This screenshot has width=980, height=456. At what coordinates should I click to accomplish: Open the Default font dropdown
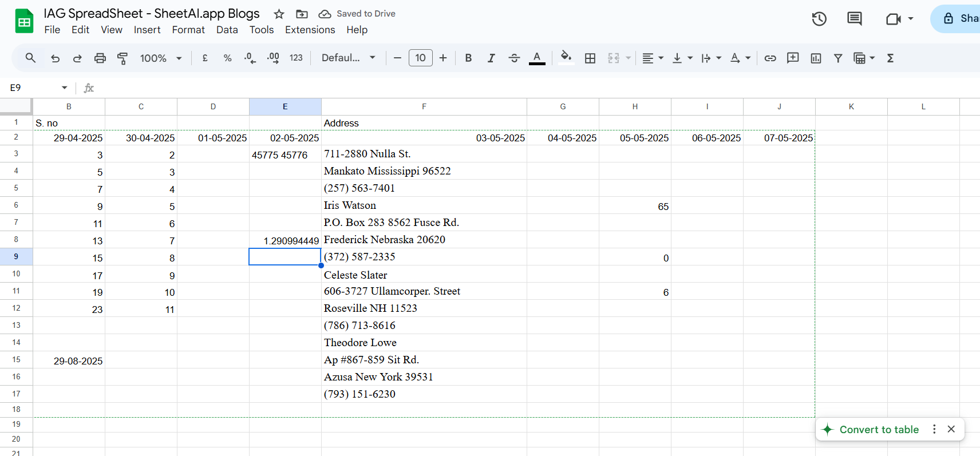[349, 58]
